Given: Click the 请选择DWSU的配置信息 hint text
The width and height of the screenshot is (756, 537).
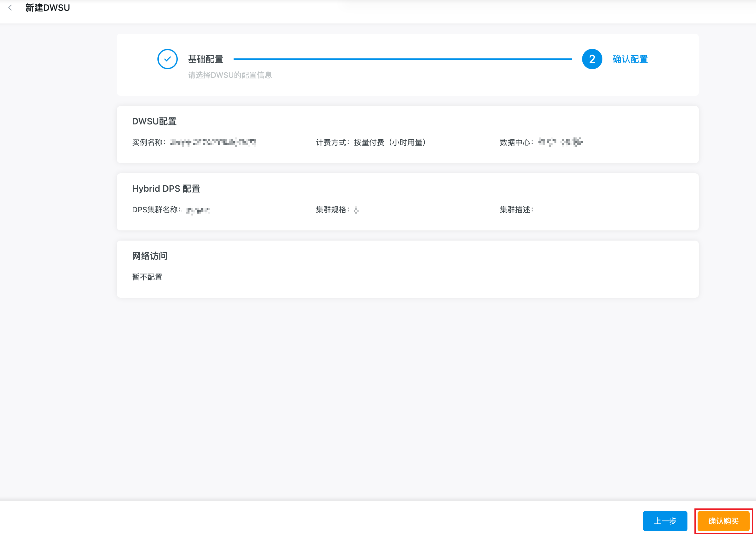Looking at the screenshot, I should 229,75.
